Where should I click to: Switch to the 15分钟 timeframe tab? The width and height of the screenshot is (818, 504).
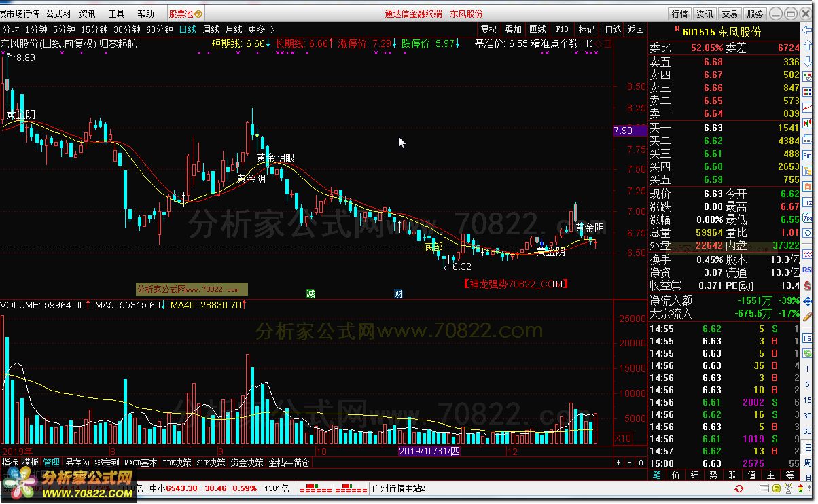click(94, 29)
